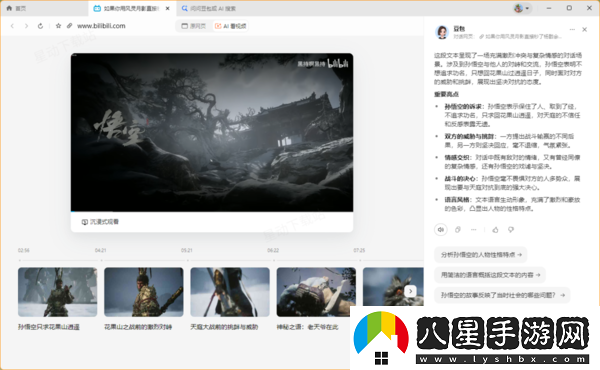The image size is (600, 370).
Task: Show next chapters with the right arrow
Action: (x=410, y=291)
